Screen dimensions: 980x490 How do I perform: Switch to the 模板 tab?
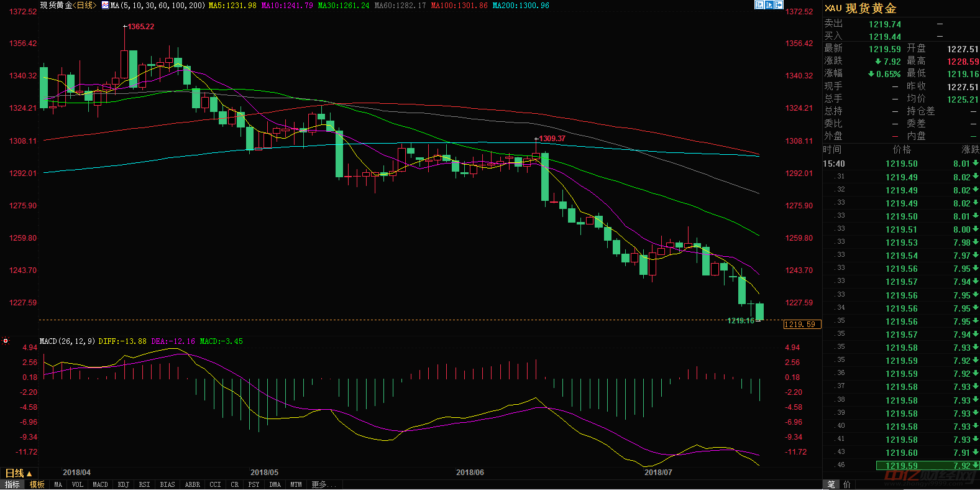click(x=37, y=484)
